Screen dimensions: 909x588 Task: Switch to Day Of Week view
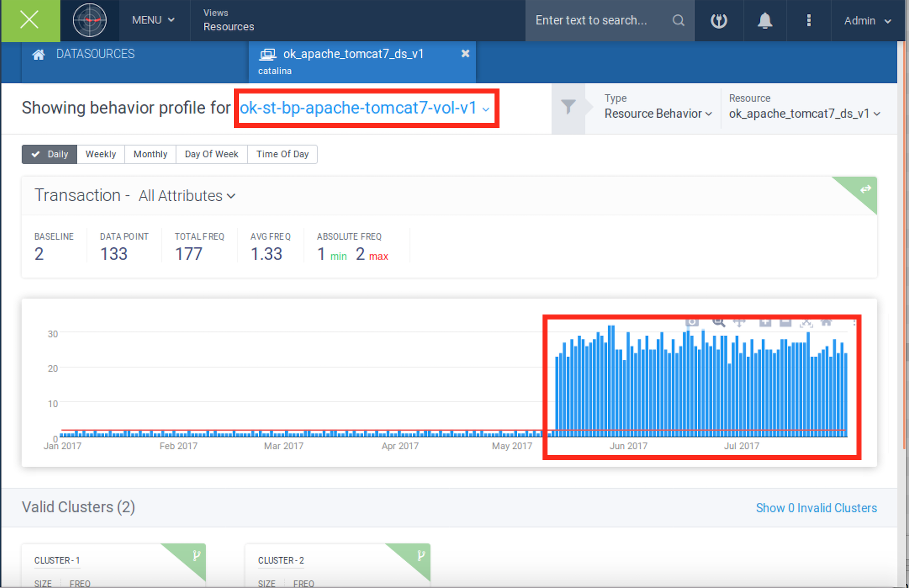click(211, 154)
